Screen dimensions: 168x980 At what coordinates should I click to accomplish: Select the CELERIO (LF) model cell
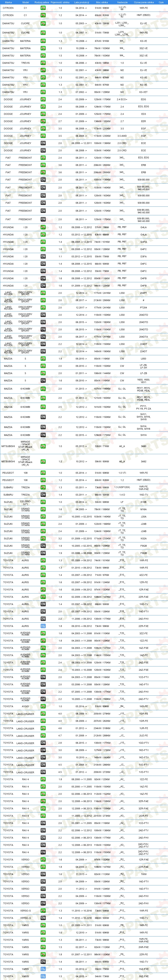point(26,502)
